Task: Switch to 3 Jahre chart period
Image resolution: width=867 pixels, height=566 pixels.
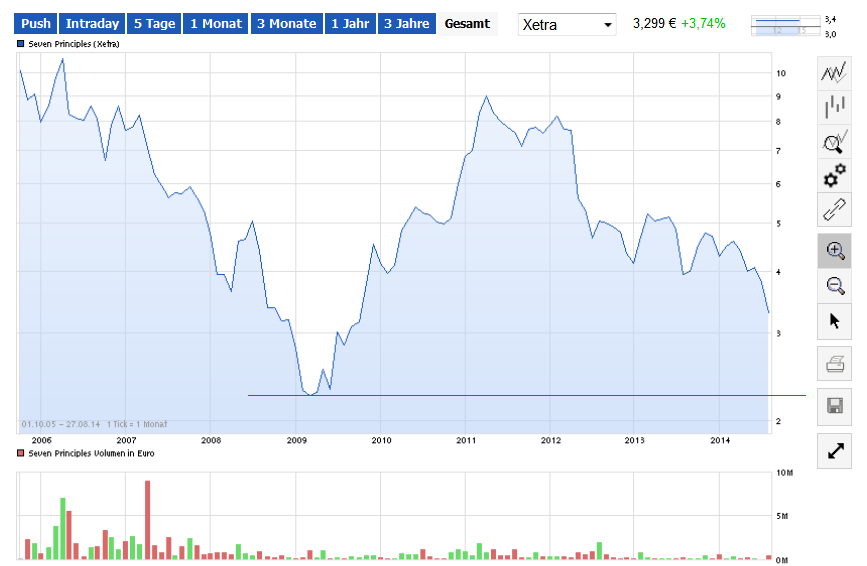Action: [x=407, y=23]
